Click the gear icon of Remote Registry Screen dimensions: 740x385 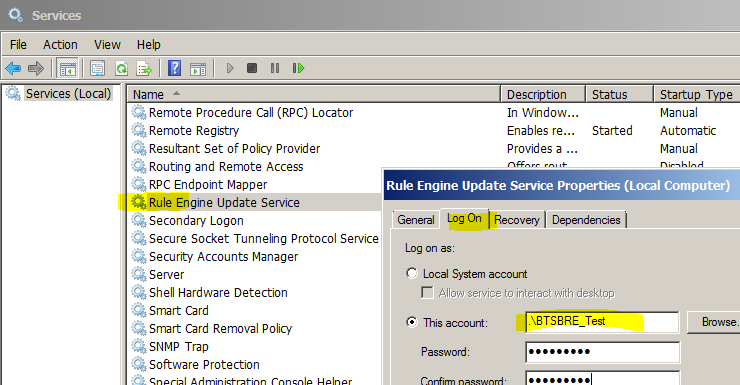(139, 130)
